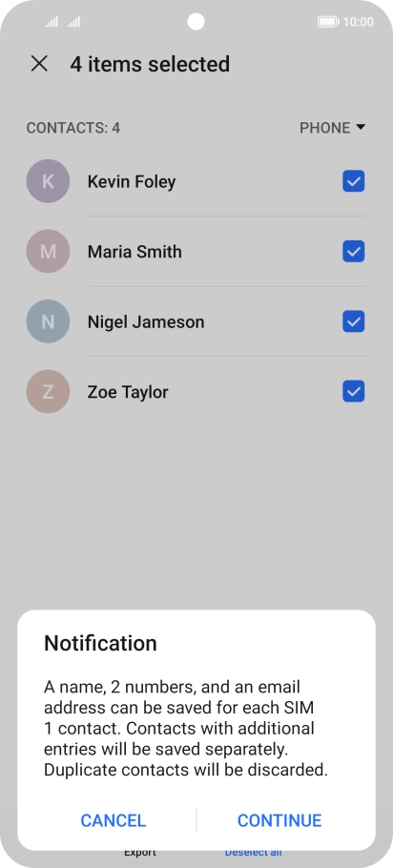This screenshot has width=393, height=868.
Task: Select Deselect all at bottom
Action: (x=253, y=853)
